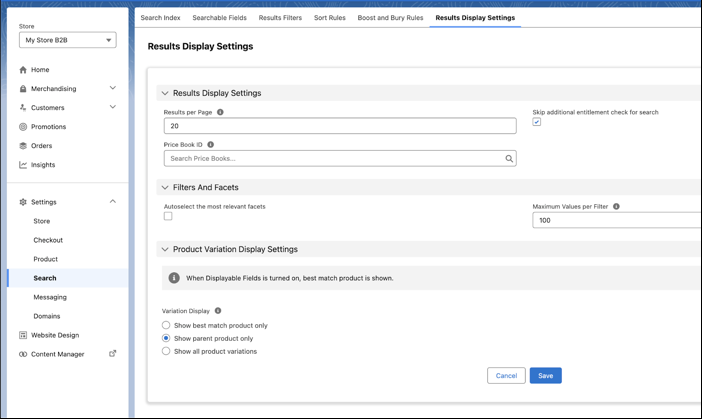The height and width of the screenshot is (419, 702).
Task: Show info for Variation Display
Action: coord(218,311)
